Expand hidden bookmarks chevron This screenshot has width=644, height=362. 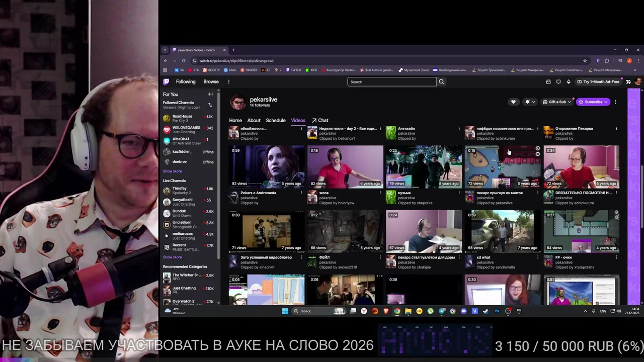pos(634,70)
